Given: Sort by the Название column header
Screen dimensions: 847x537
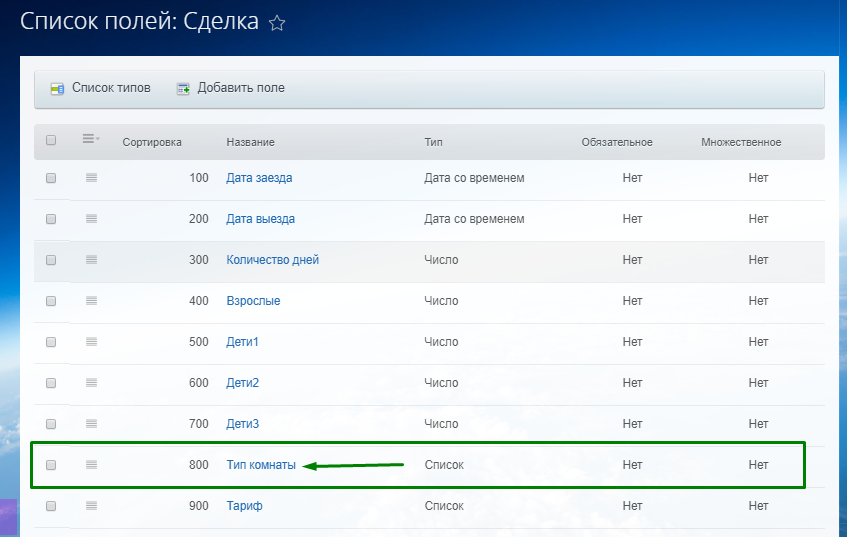Looking at the screenshot, I should 250,142.
